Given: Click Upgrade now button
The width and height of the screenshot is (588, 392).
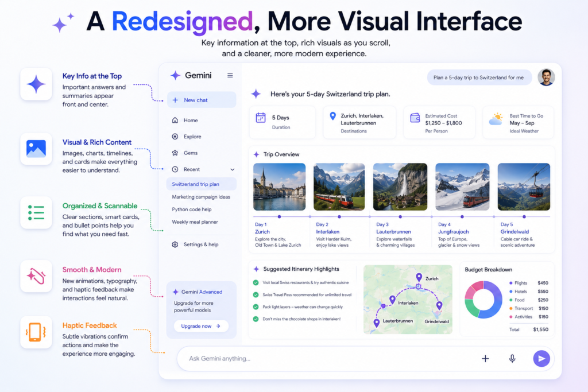Looking at the screenshot, I should [202, 326].
